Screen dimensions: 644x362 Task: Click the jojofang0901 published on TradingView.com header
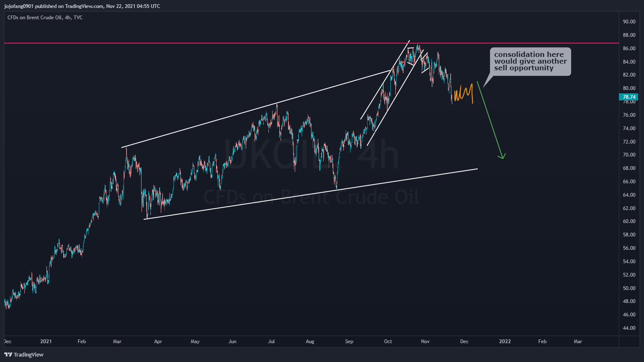[x=82, y=6]
